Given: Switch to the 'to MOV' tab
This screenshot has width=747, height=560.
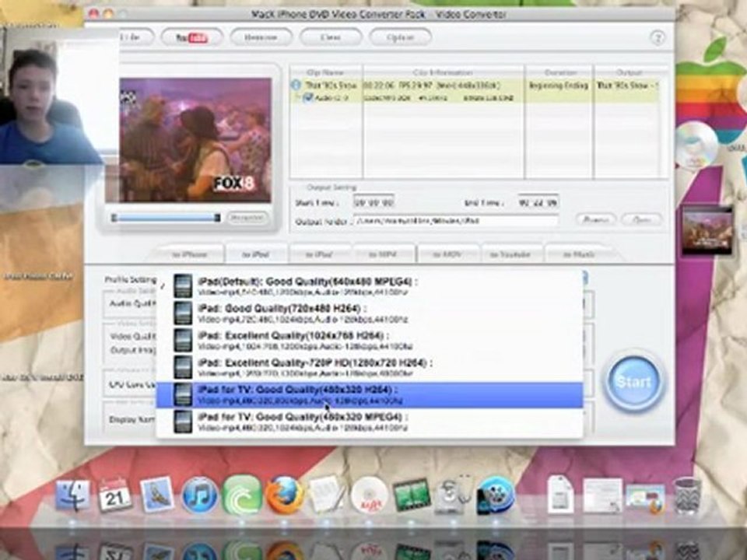Looking at the screenshot, I should pyautogui.click(x=448, y=254).
